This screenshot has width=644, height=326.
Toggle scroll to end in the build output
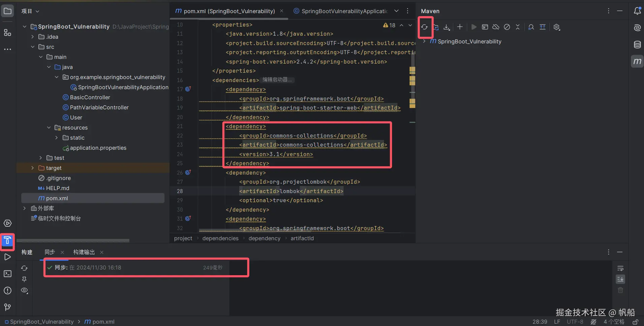(620, 279)
